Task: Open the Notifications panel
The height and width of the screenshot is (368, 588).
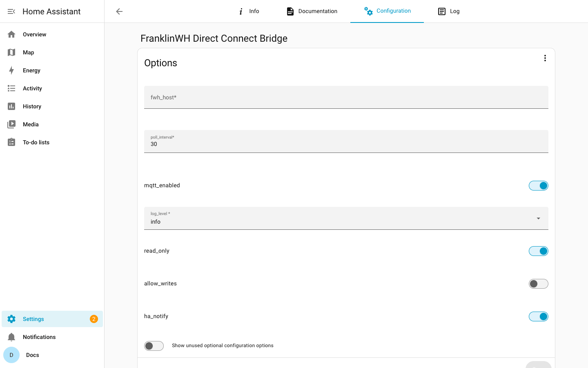Action: [52, 337]
